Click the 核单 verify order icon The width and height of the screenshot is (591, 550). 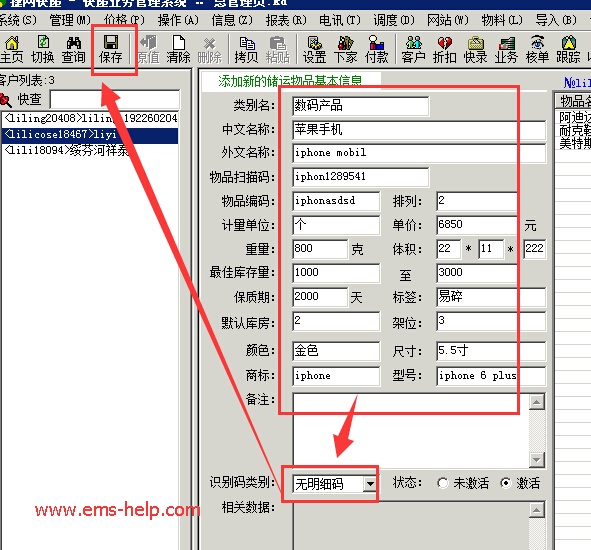[537, 49]
